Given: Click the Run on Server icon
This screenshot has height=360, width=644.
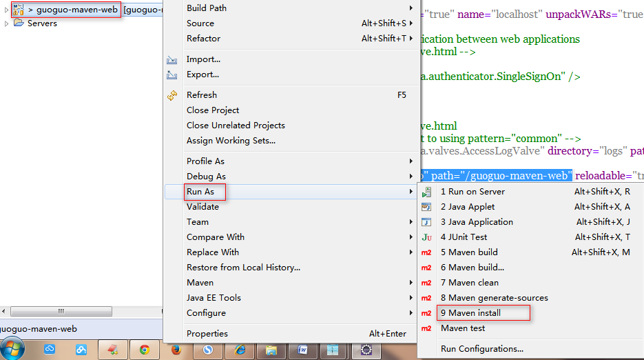Looking at the screenshot, I should click(x=426, y=192).
